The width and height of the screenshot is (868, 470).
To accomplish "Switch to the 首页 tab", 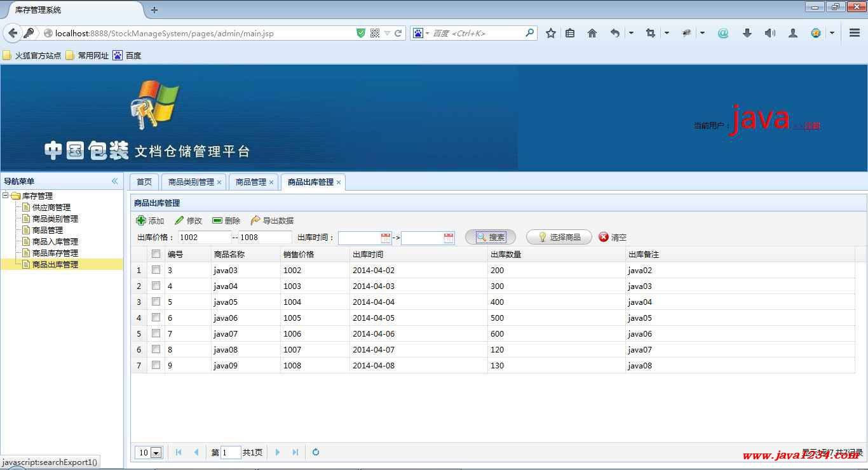I will point(144,182).
